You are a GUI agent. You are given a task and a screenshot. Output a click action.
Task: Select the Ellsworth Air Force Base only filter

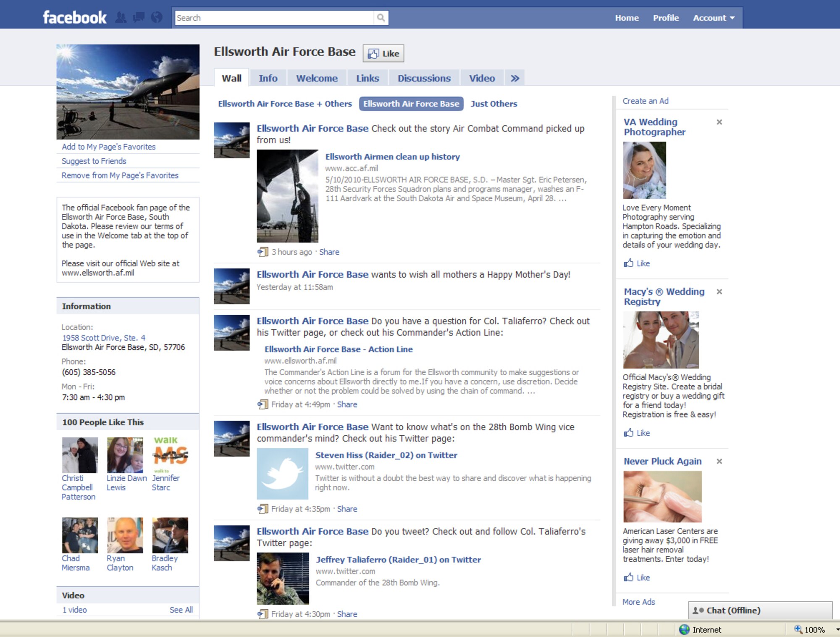click(x=411, y=104)
